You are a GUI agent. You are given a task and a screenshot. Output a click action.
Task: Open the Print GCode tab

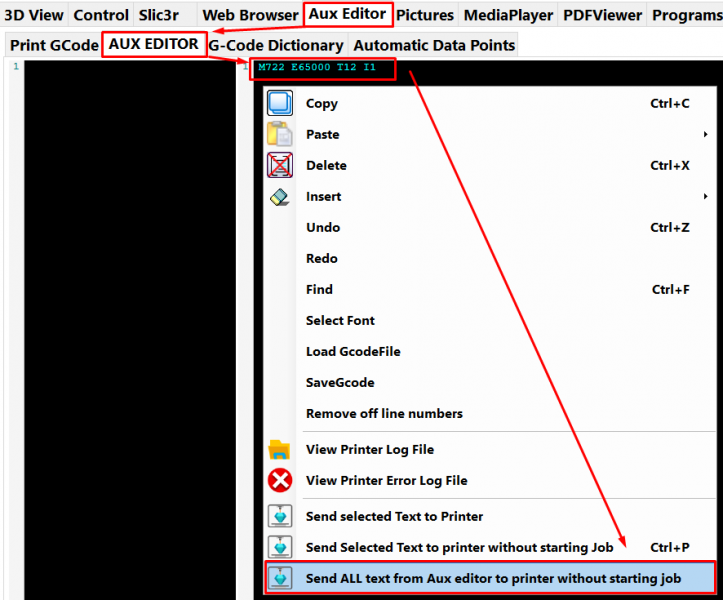(54, 45)
